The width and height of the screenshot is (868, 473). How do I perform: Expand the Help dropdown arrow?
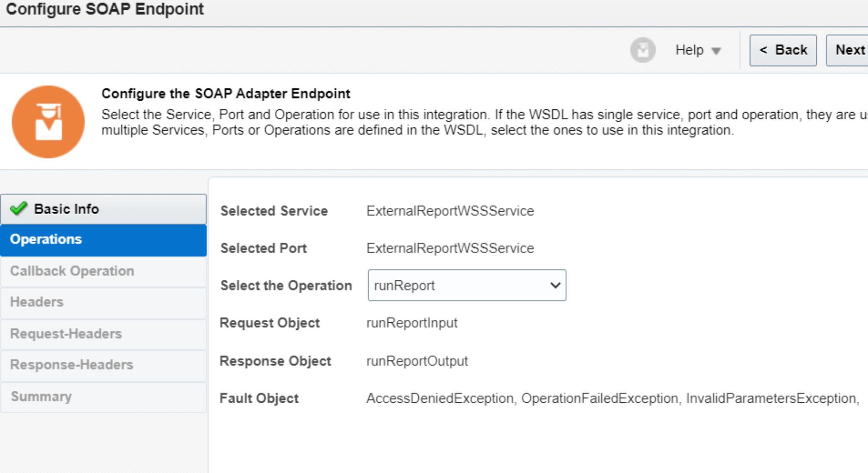(716, 51)
